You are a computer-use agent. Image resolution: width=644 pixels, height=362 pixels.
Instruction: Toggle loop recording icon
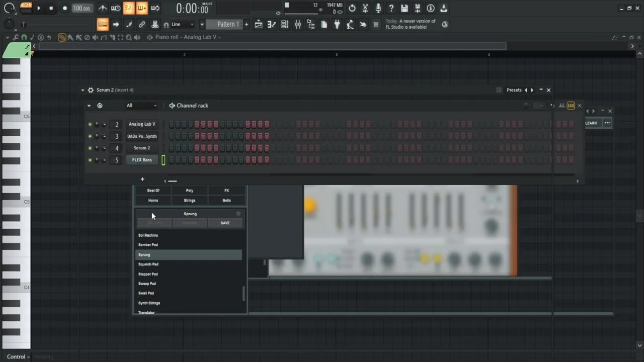155,8
